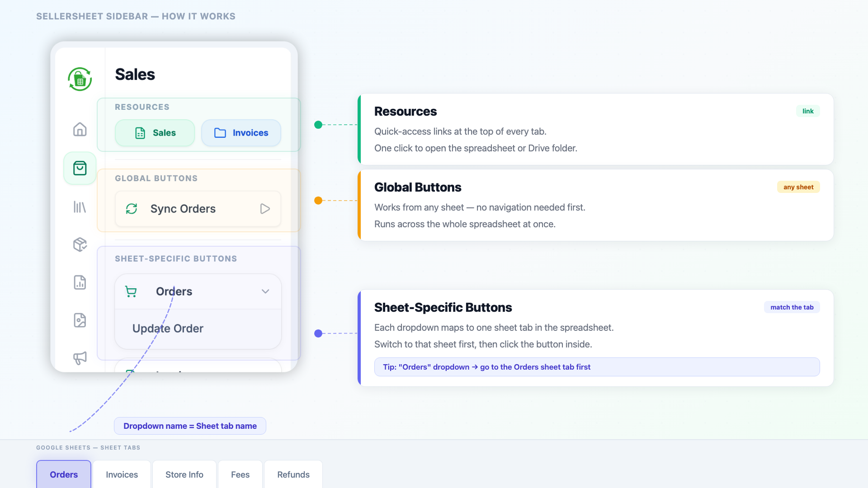Screen dimensions: 868x488
Task: Click the play icon beside Sync Orders
Action: coord(265,209)
